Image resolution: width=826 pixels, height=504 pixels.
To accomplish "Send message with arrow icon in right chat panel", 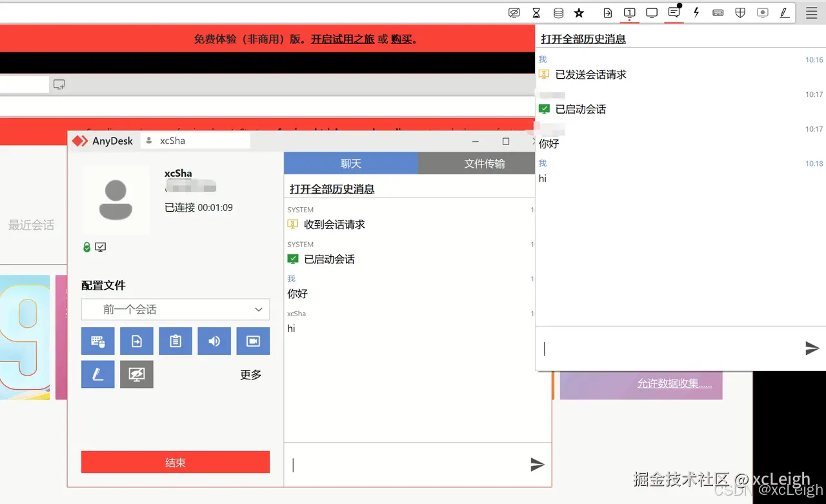I will [x=812, y=348].
